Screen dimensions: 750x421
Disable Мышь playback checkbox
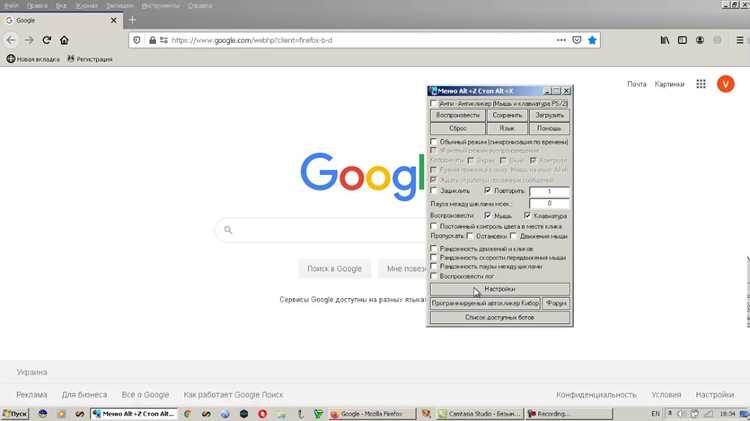(x=487, y=216)
